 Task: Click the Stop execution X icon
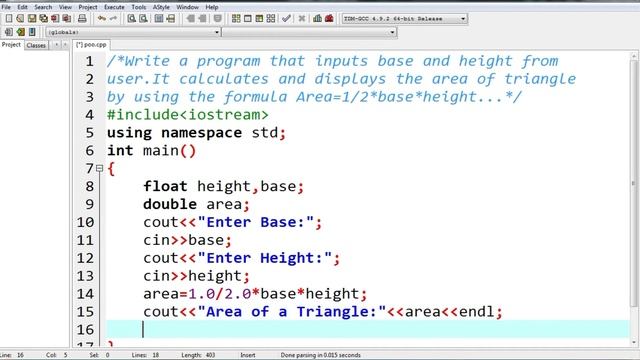tap(302, 18)
